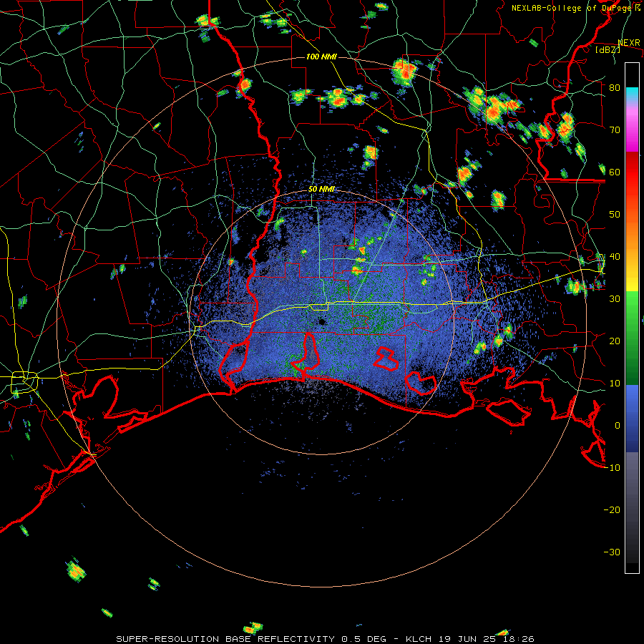Click the -10 value on dBZ scale

tap(612, 468)
